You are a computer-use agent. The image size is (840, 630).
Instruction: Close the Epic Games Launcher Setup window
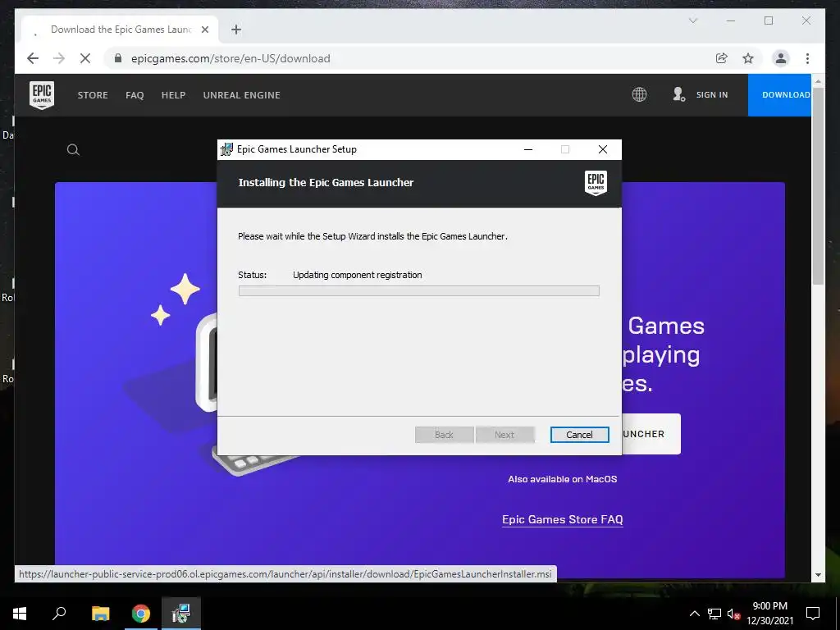tap(603, 149)
